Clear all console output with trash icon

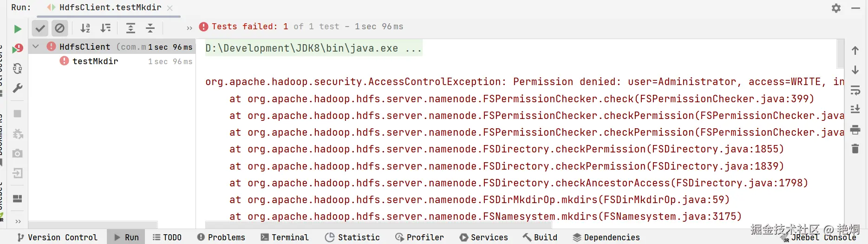point(855,149)
